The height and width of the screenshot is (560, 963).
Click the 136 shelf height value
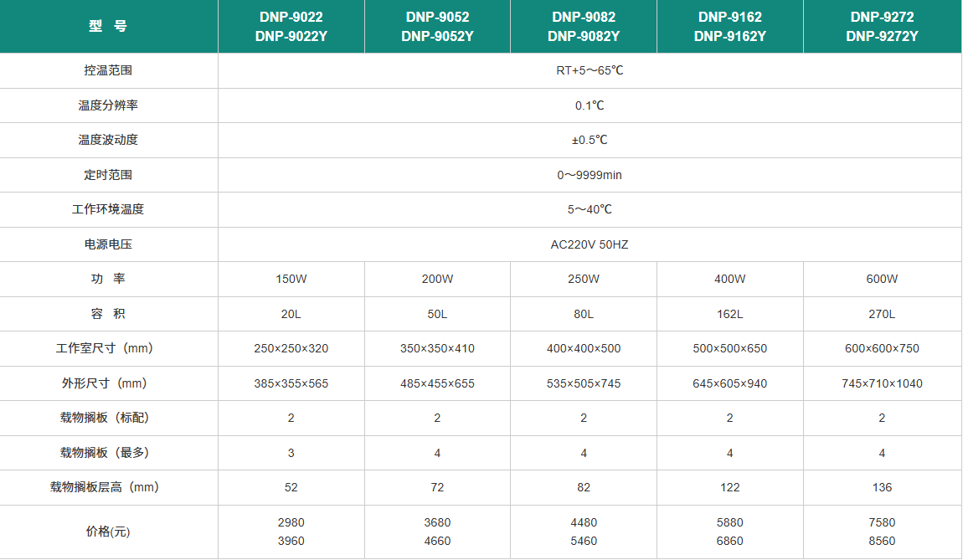[x=882, y=487]
